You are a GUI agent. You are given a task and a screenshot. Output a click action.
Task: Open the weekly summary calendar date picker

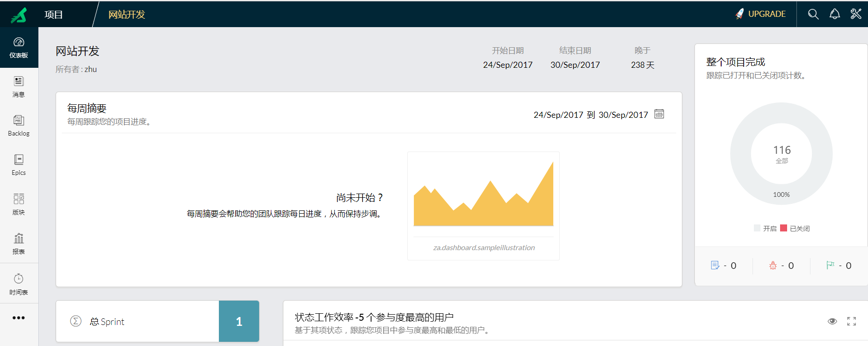(x=659, y=114)
